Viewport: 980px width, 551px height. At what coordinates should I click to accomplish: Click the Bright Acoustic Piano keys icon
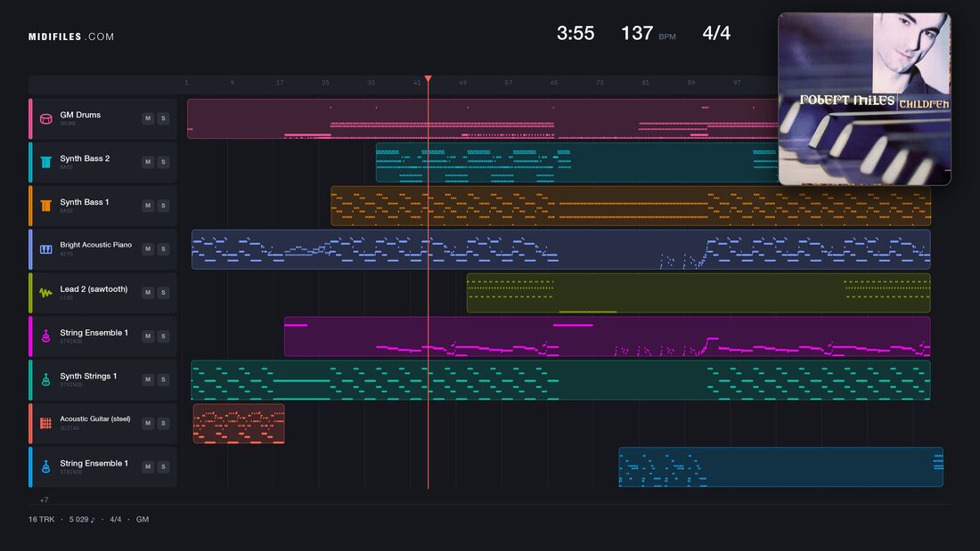tap(45, 249)
